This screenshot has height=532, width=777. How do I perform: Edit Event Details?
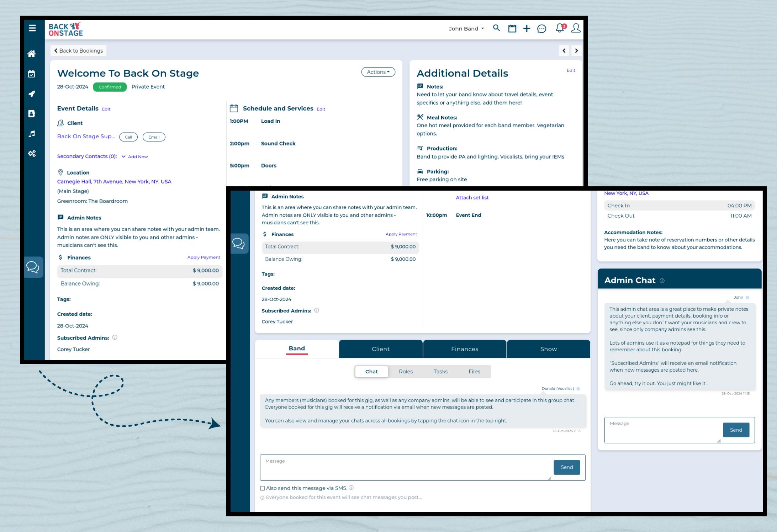point(106,109)
